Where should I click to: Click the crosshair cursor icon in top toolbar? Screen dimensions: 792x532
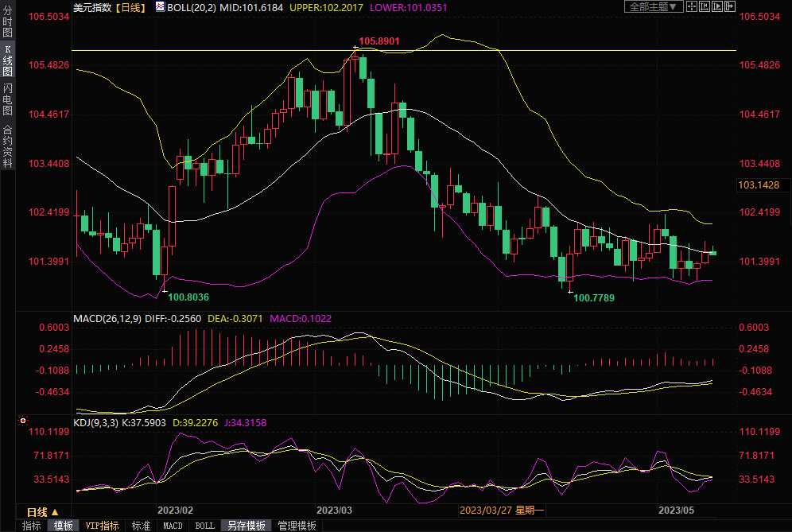(692, 6)
